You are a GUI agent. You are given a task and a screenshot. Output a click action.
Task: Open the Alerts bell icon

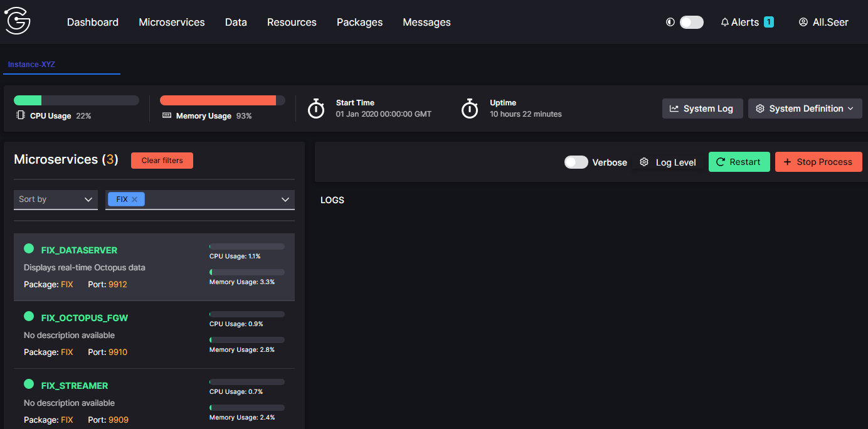(x=725, y=22)
